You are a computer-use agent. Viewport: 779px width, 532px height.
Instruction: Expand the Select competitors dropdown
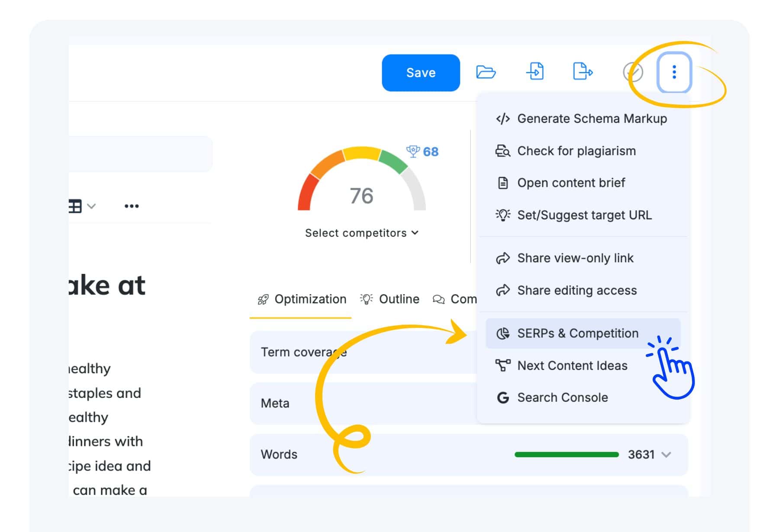(362, 233)
